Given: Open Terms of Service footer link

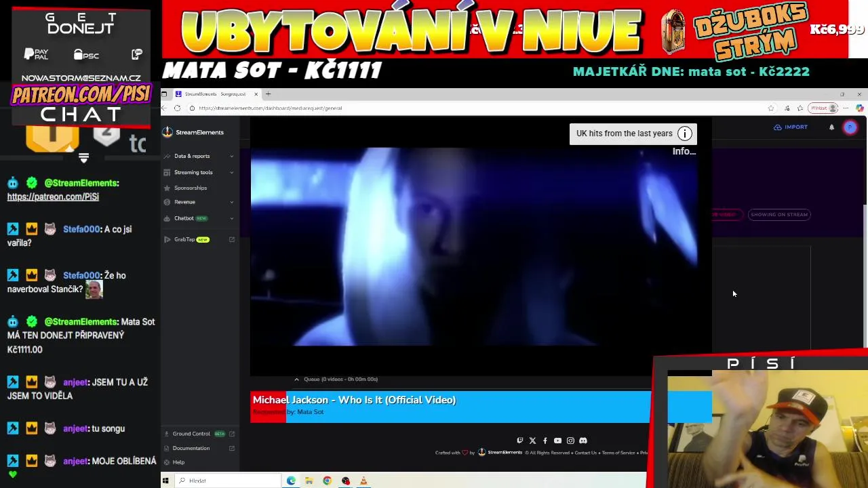Looking at the screenshot, I should [618, 453].
